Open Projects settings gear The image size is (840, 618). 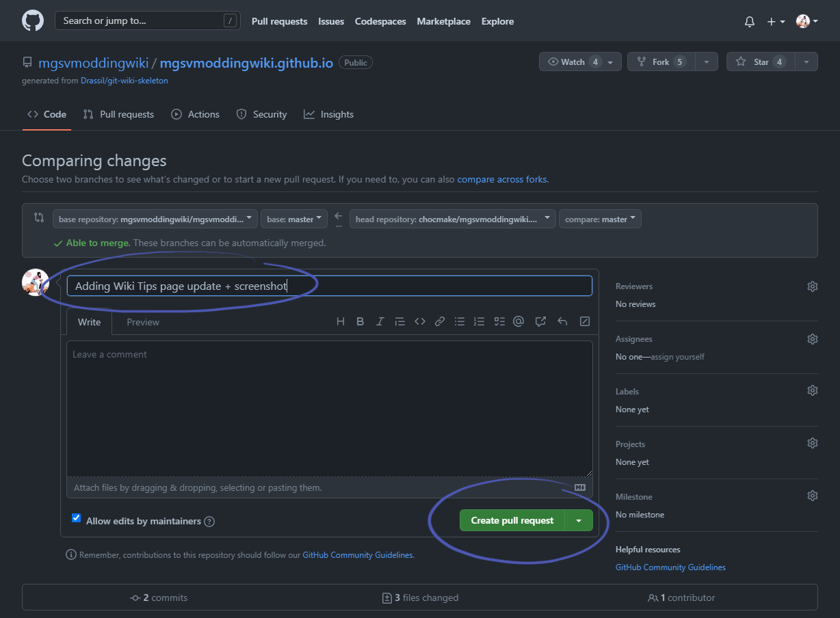[x=813, y=443]
